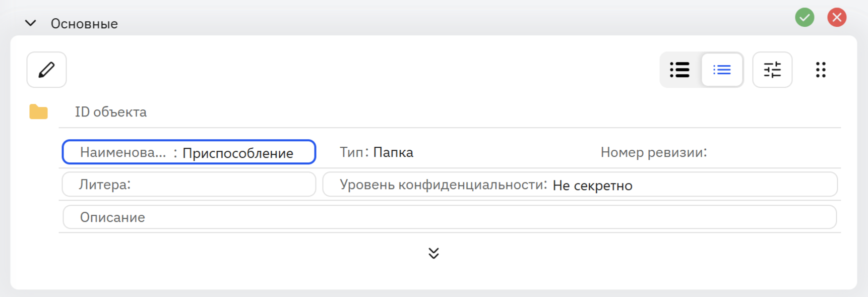Click the six-dot drag handle icon
Image resolution: width=868 pixels, height=297 pixels.
point(821,70)
